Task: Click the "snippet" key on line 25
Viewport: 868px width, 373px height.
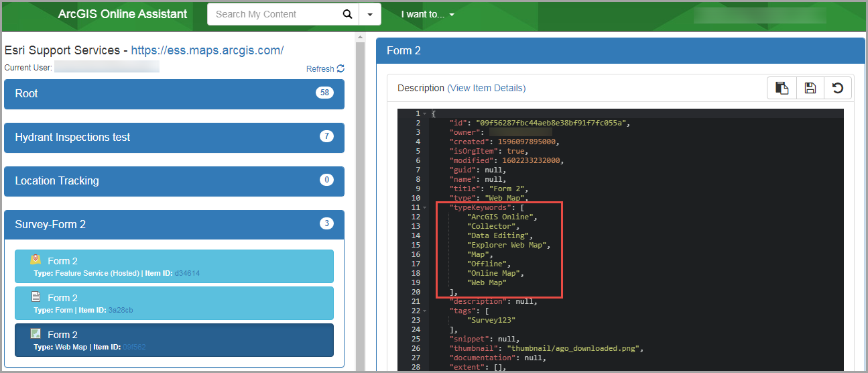Action: click(468, 339)
